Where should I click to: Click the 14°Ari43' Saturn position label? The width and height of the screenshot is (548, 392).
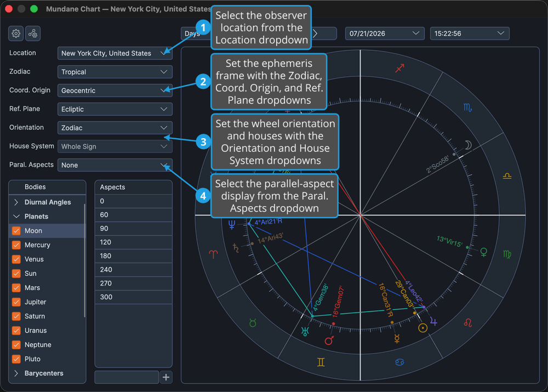270,238
